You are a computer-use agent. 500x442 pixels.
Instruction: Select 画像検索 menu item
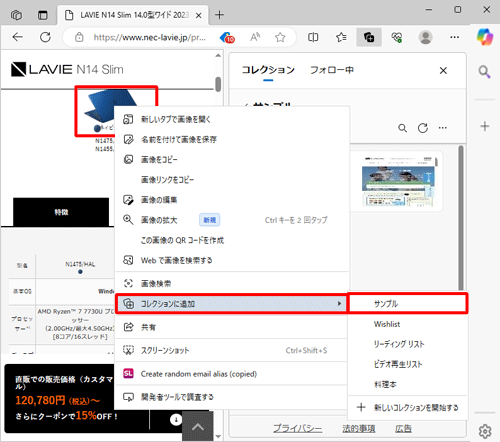click(x=232, y=284)
